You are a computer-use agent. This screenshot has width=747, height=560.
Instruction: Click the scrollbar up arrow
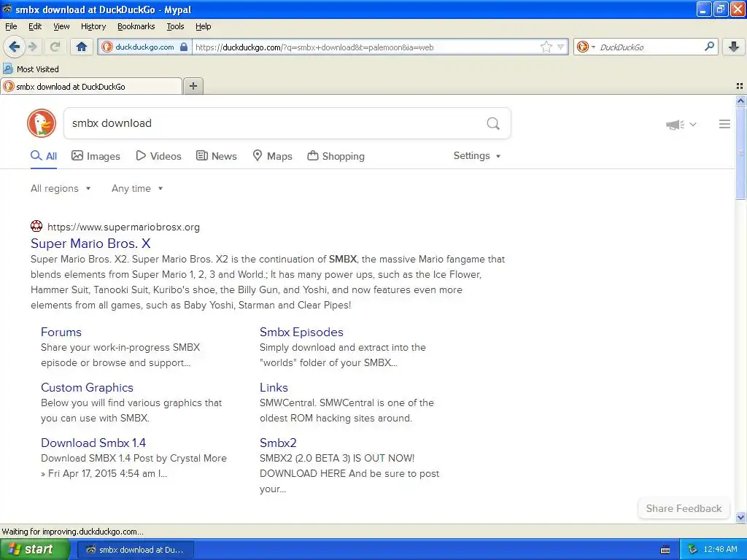[740, 101]
